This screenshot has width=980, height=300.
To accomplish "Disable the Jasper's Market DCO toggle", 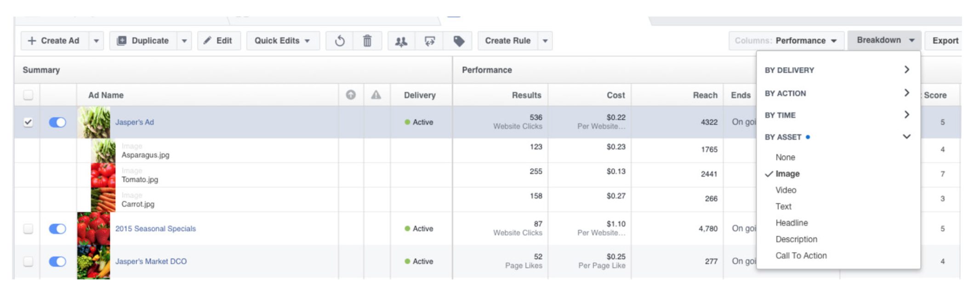I will [x=57, y=261].
